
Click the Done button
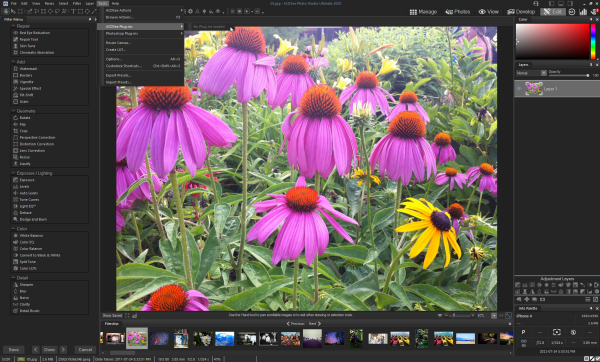[49, 349]
